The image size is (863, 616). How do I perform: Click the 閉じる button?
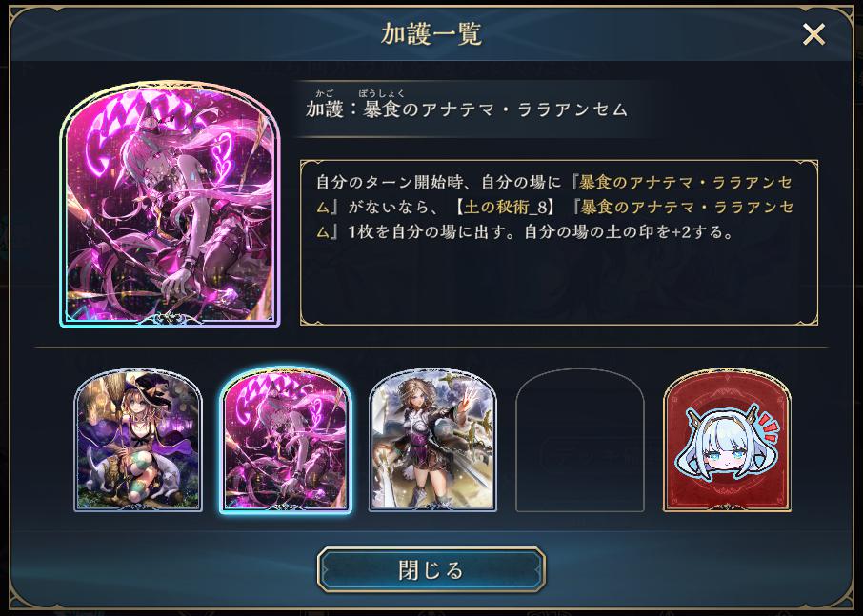pos(431,569)
